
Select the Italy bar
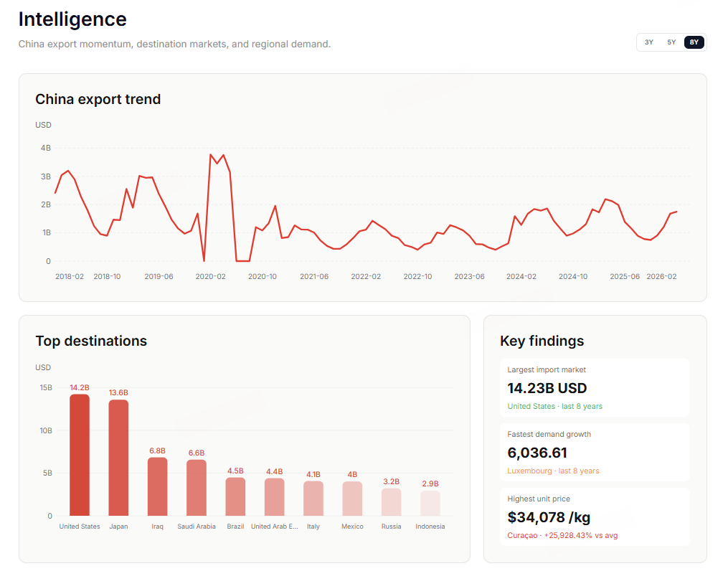313,498
